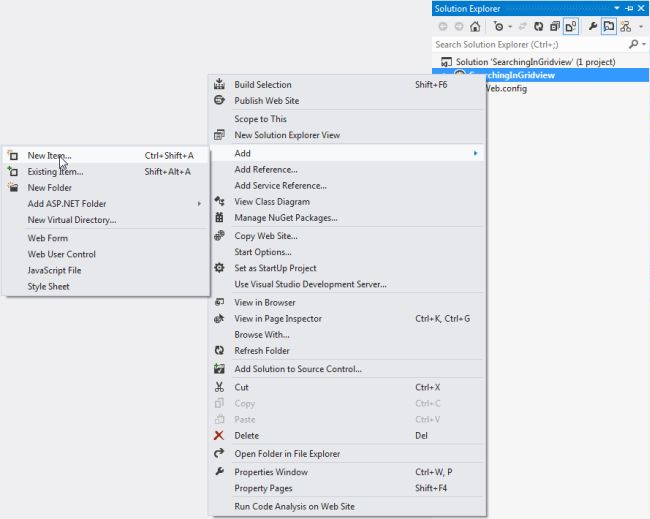Choose Scope to This
Screen dimensions: 650x519
[347, 119]
